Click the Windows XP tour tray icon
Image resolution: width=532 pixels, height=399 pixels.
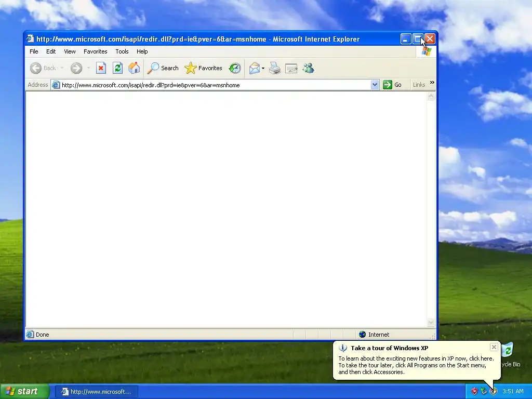494,392
